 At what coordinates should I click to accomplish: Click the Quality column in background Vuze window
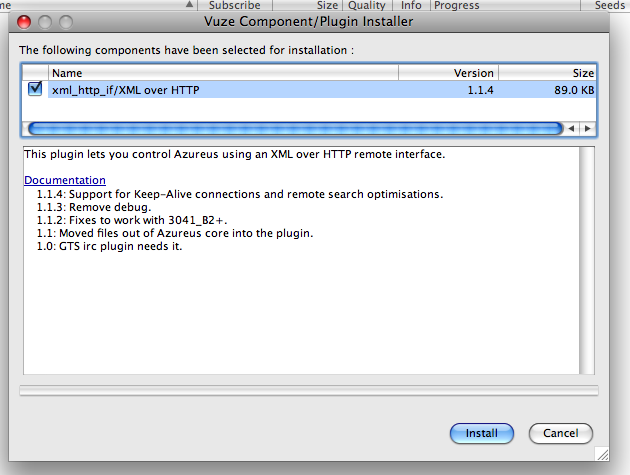(366, 5)
